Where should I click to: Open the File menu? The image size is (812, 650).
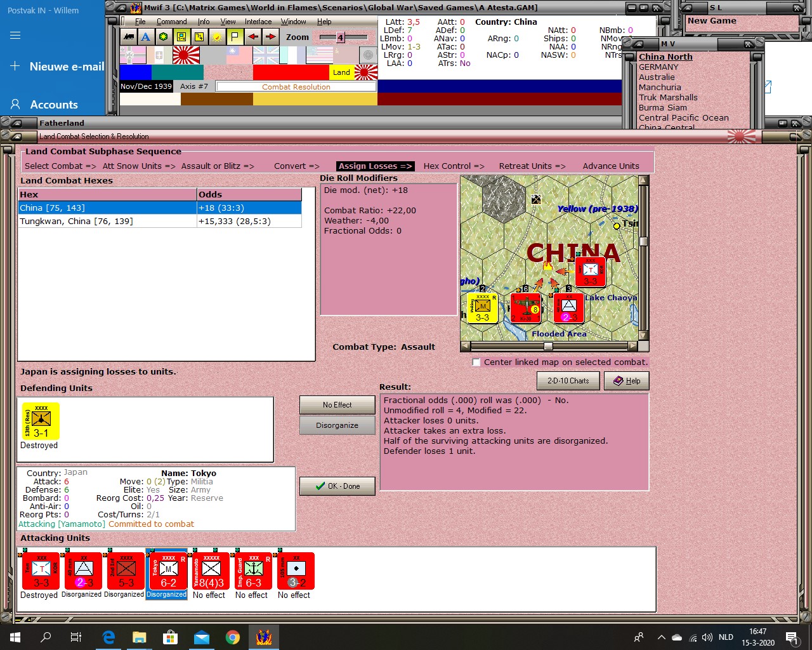coord(140,22)
